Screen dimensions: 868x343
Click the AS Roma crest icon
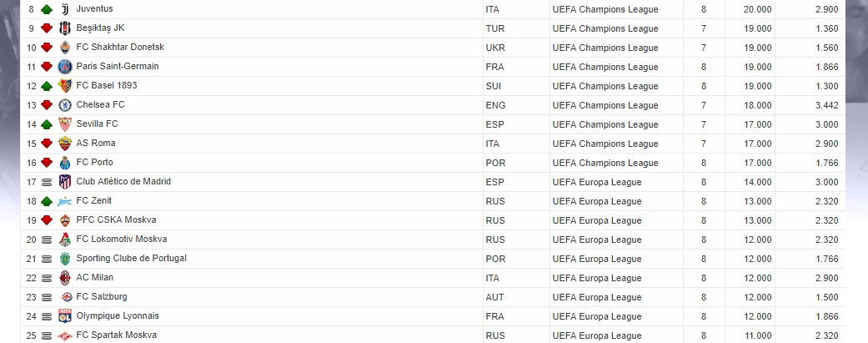coord(65,144)
